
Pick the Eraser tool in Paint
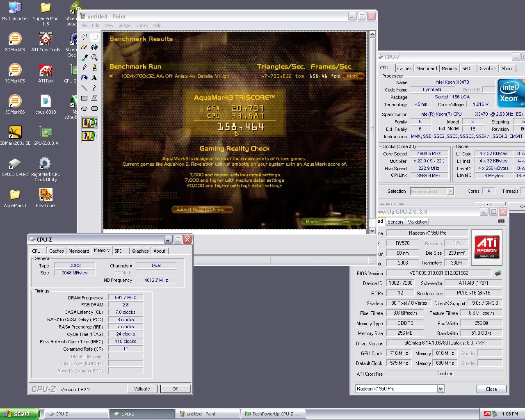point(84,47)
